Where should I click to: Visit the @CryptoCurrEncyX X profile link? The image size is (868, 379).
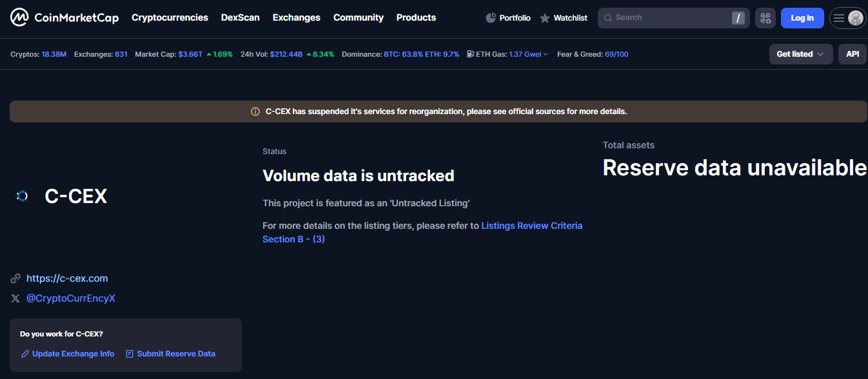(70, 298)
